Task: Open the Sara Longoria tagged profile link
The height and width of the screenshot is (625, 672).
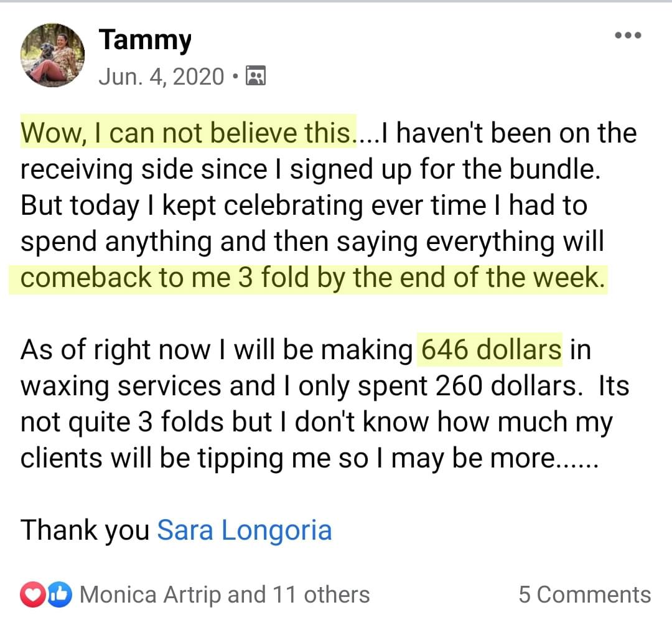Action: click(245, 530)
